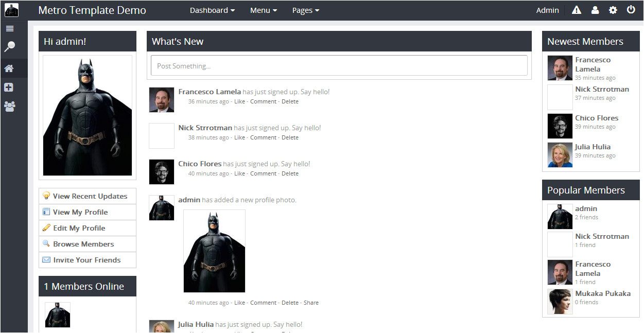Click the home icon in left sidebar
The width and height of the screenshot is (644, 333).
(9, 68)
